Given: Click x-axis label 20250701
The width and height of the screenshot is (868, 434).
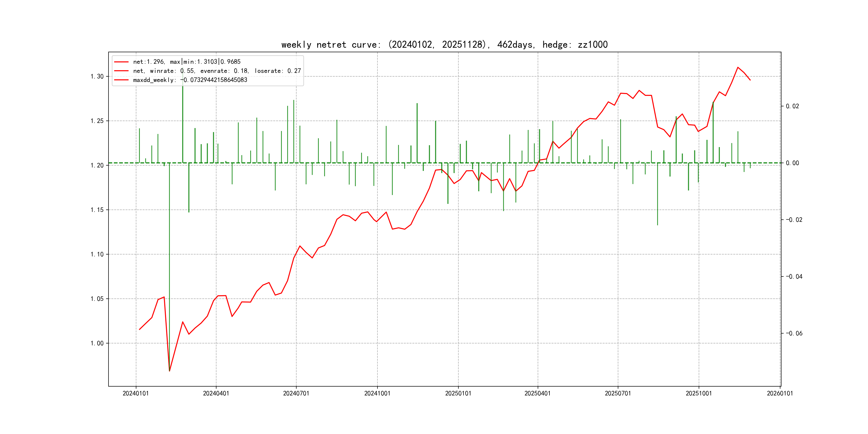Looking at the screenshot, I should pyautogui.click(x=618, y=393).
